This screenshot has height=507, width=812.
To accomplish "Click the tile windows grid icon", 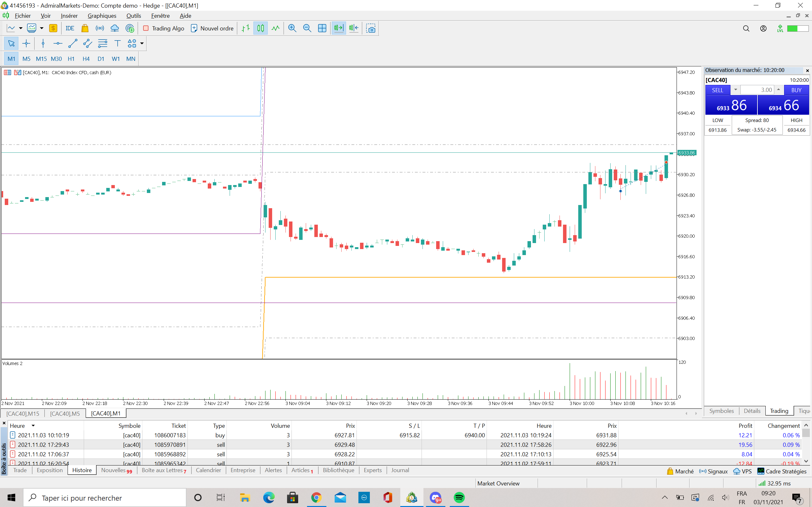I will coord(322,29).
